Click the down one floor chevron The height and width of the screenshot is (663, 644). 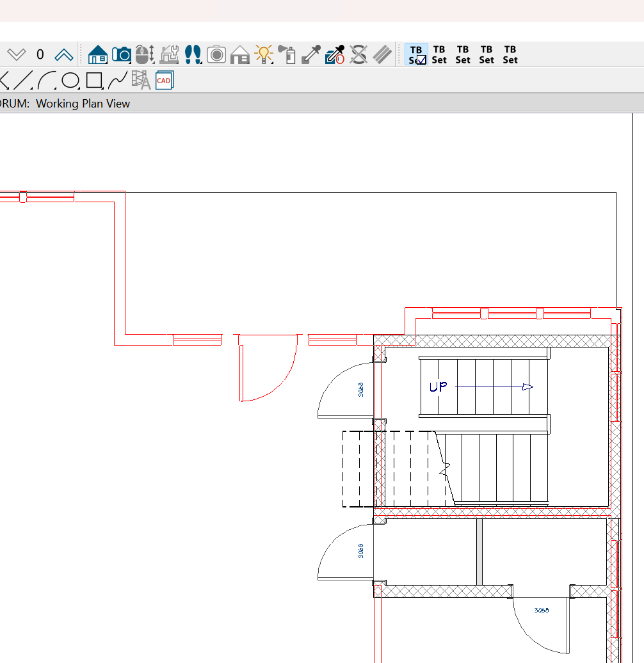click(16, 54)
